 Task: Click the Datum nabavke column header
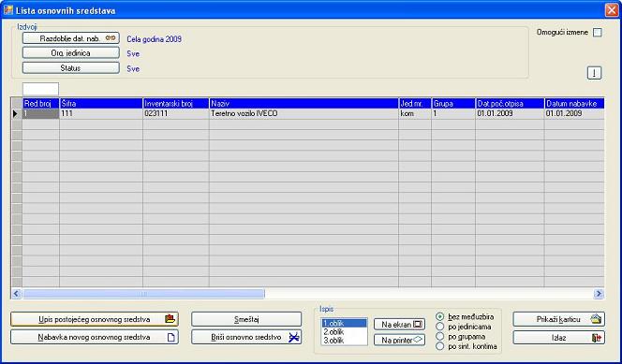574,103
